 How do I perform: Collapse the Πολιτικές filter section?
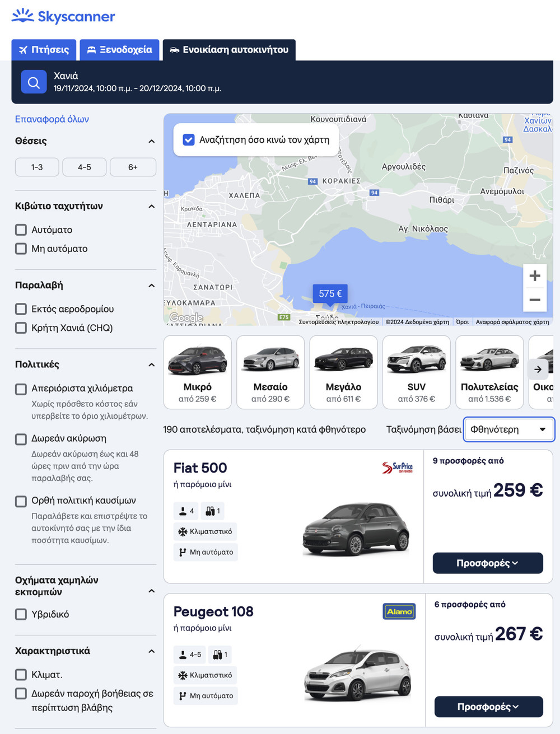pos(151,364)
